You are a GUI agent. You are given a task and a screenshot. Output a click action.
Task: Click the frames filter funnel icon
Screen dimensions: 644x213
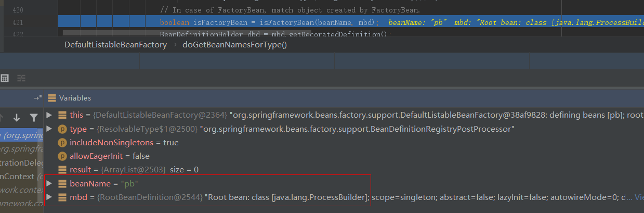33,118
